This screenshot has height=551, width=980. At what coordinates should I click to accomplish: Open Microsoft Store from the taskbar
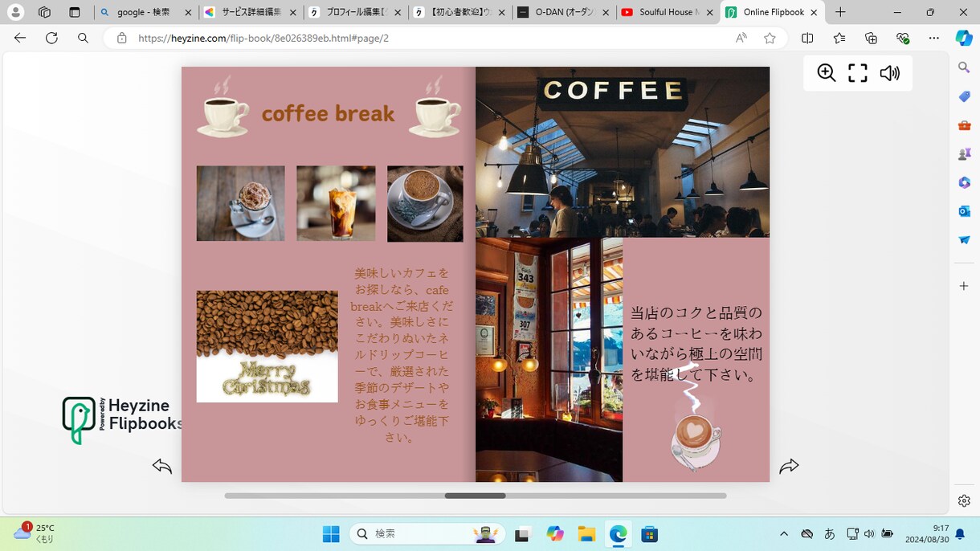pos(649,534)
